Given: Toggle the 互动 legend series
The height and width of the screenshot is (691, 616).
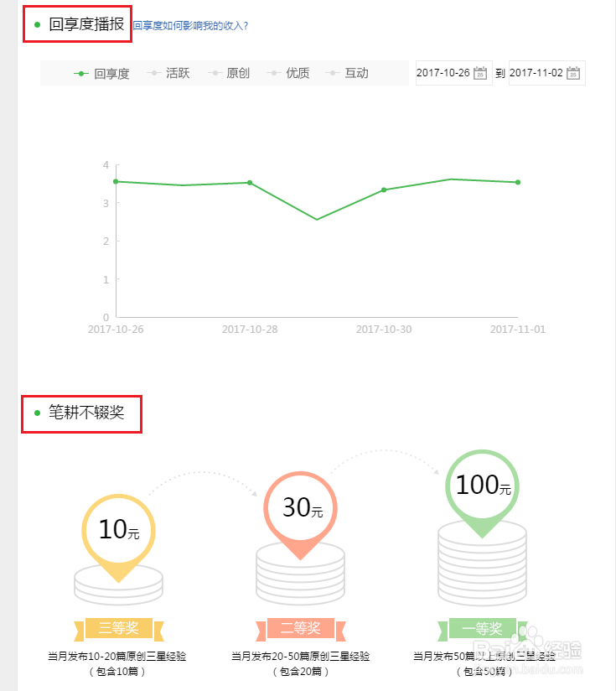Looking at the screenshot, I should coord(347,73).
